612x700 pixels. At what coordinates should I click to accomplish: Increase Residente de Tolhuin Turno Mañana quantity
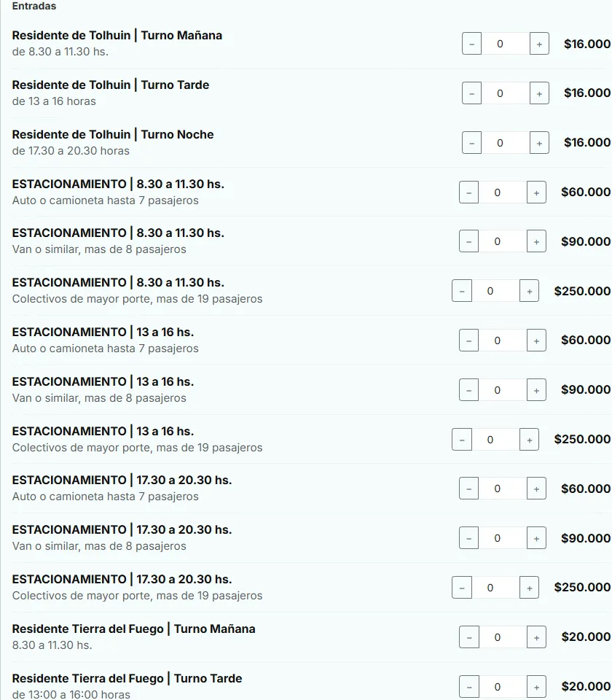tap(539, 44)
